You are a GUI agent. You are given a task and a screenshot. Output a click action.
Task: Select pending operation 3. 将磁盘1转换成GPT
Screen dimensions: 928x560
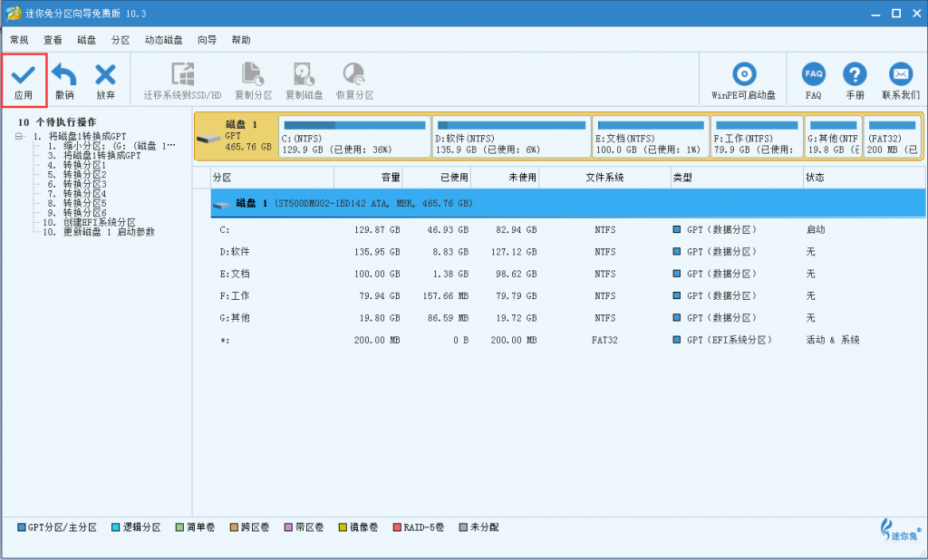[x=94, y=155]
